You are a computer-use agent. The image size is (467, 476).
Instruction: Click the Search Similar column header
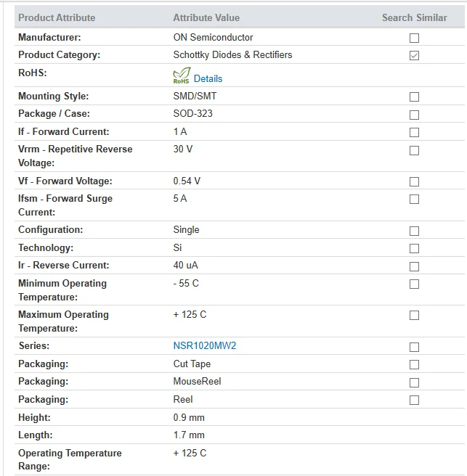click(415, 17)
